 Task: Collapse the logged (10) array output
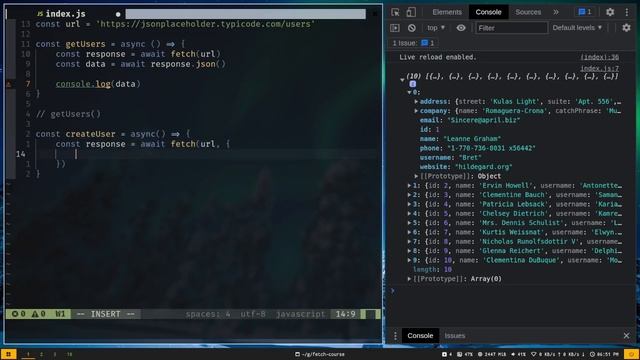402,80
